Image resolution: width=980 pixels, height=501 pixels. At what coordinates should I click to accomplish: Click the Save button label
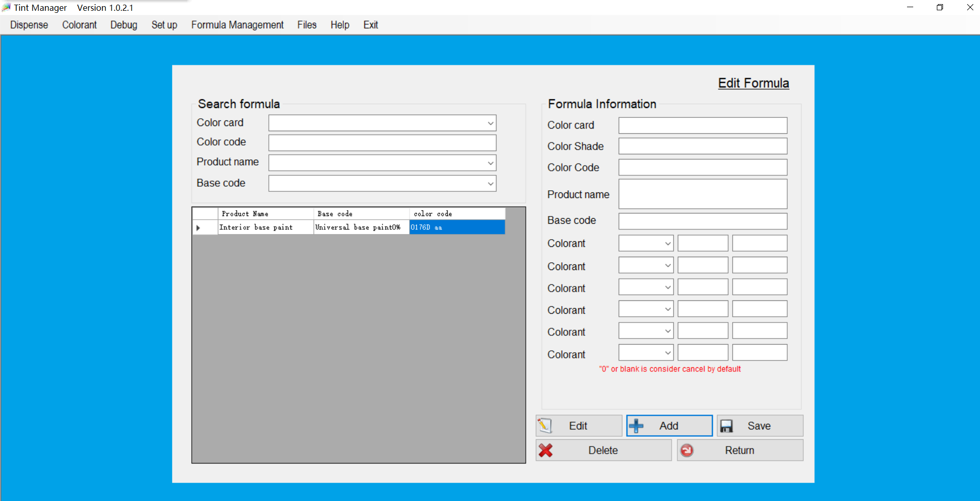point(759,426)
